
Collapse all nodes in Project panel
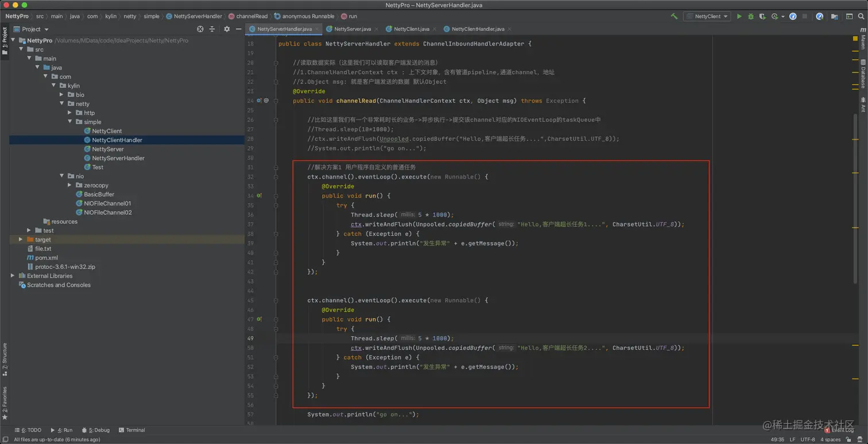tap(212, 29)
